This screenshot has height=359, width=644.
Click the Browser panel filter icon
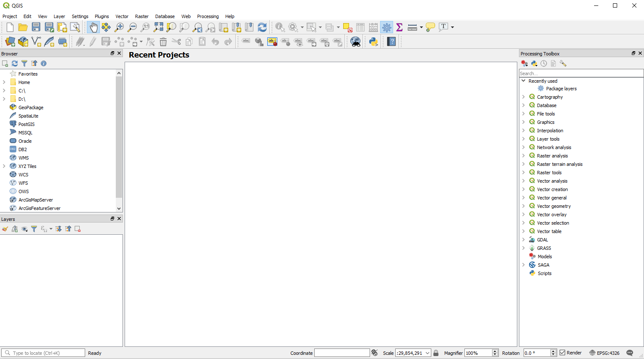click(x=24, y=63)
